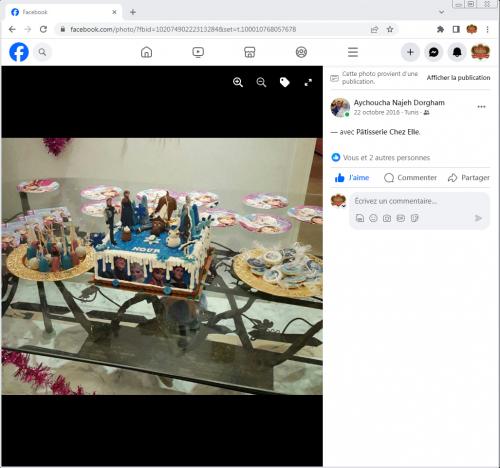View who reacted: Vous et 2 autres personnes
The width and height of the screenshot is (500, 468).
tap(386, 158)
